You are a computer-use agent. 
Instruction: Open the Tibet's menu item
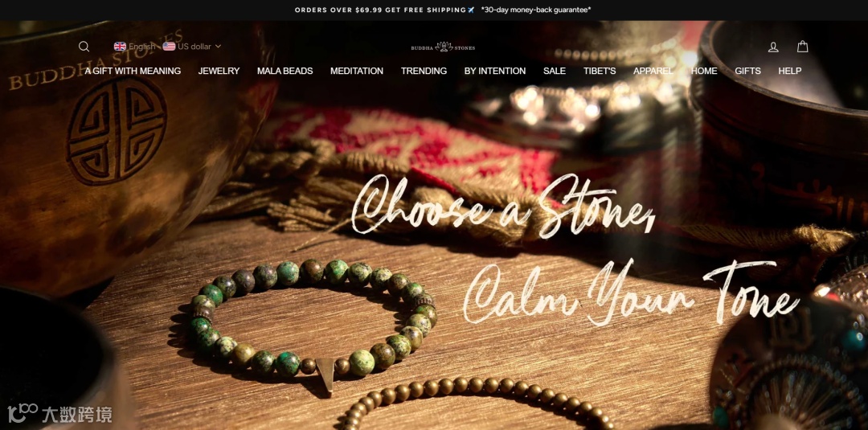(x=600, y=71)
